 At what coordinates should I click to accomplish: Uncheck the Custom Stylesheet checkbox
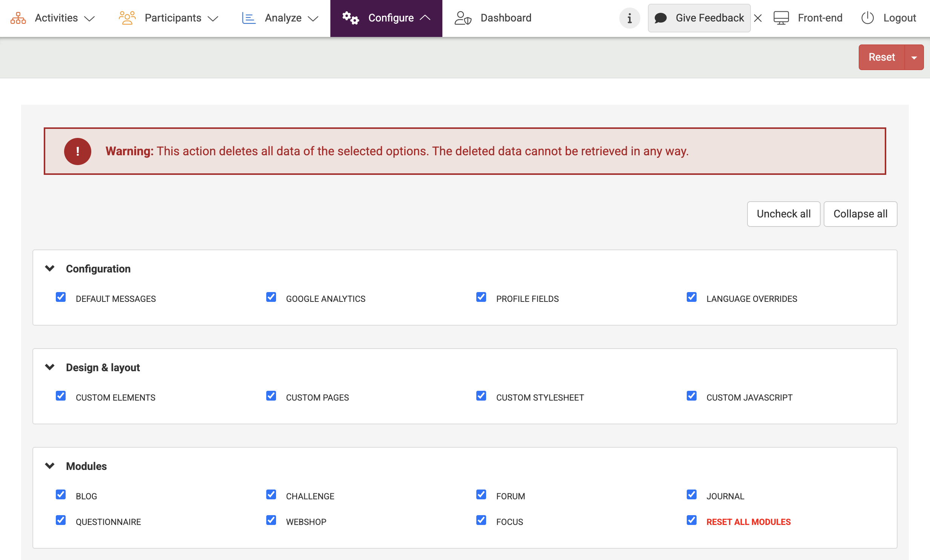point(481,396)
